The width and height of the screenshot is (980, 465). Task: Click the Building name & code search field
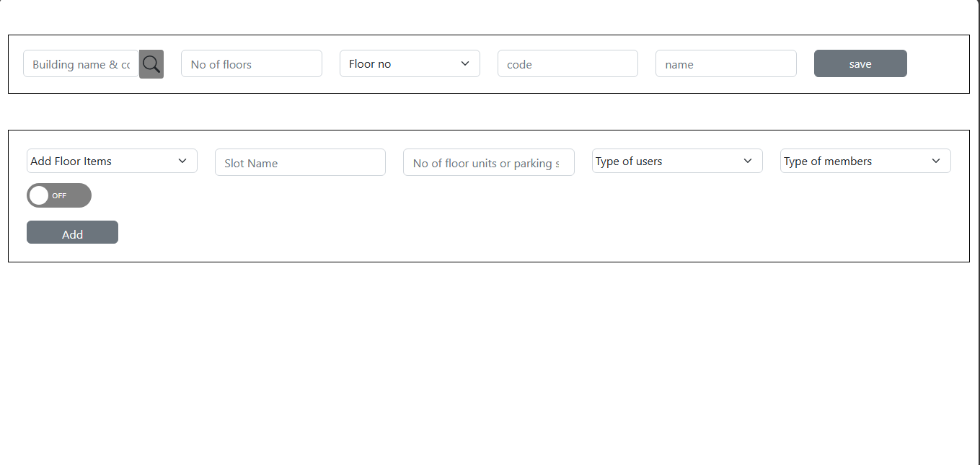(x=79, y=63)
